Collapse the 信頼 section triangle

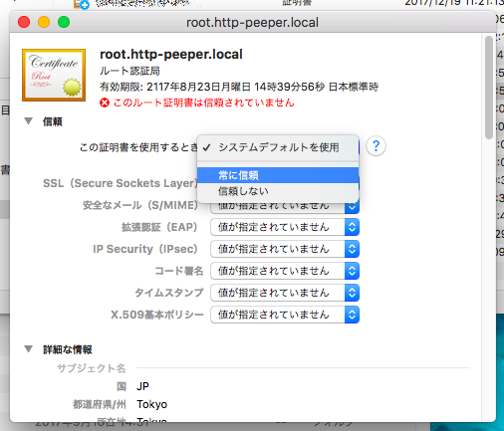point(29,121)
